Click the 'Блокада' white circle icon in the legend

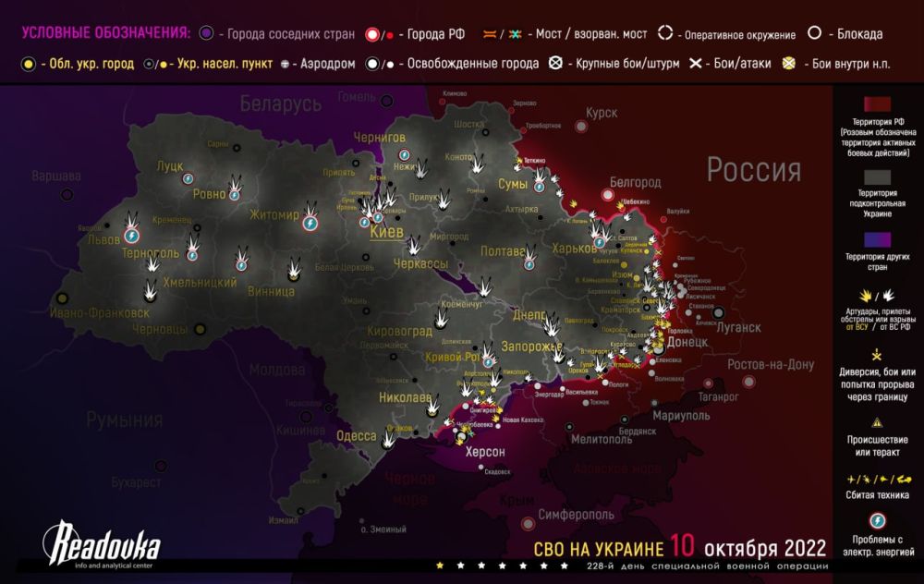tap(814, 32)
